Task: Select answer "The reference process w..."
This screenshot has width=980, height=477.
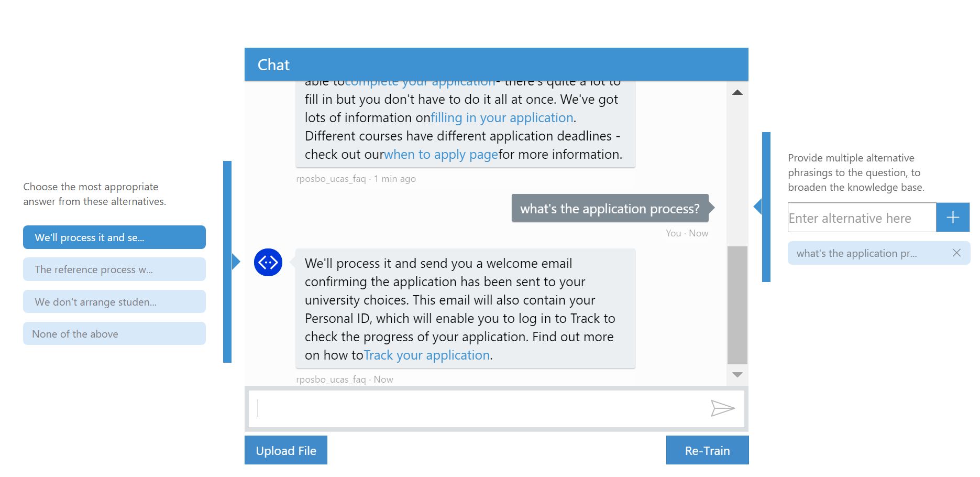Action: pyautogui.click(x=114, y=269)
